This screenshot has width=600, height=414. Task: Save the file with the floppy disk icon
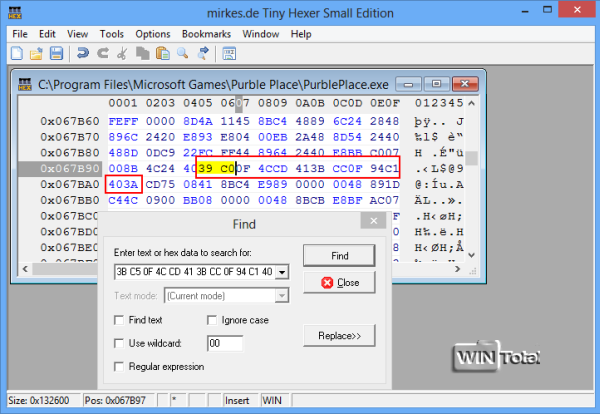tap(56, 53)
